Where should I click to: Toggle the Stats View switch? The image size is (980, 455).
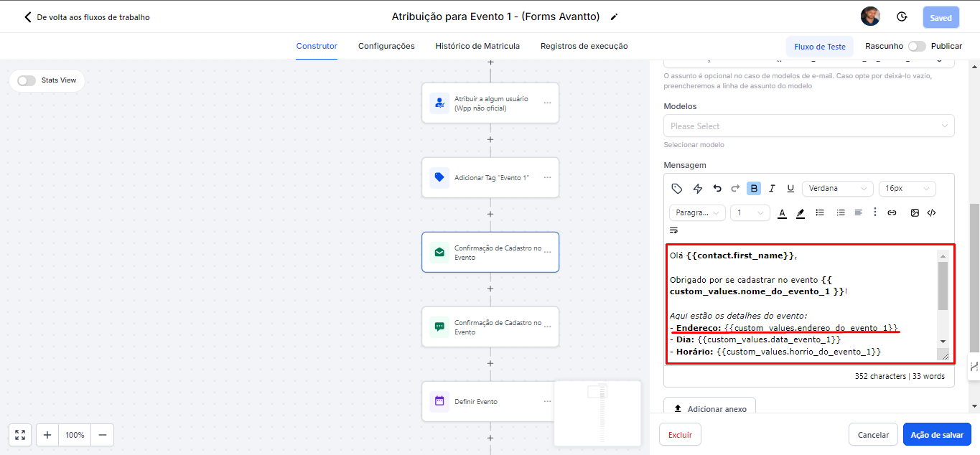pos(27,80)
